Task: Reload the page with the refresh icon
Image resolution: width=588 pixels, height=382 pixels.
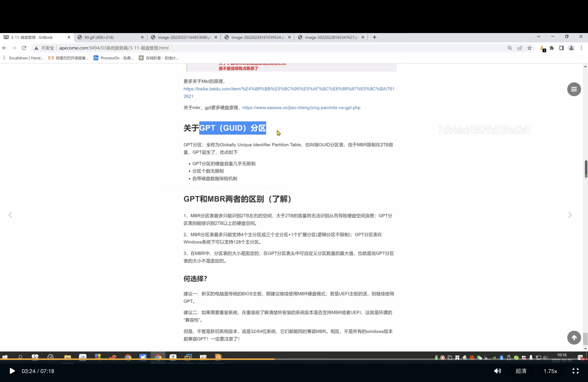Action: (x=24, y=48)
